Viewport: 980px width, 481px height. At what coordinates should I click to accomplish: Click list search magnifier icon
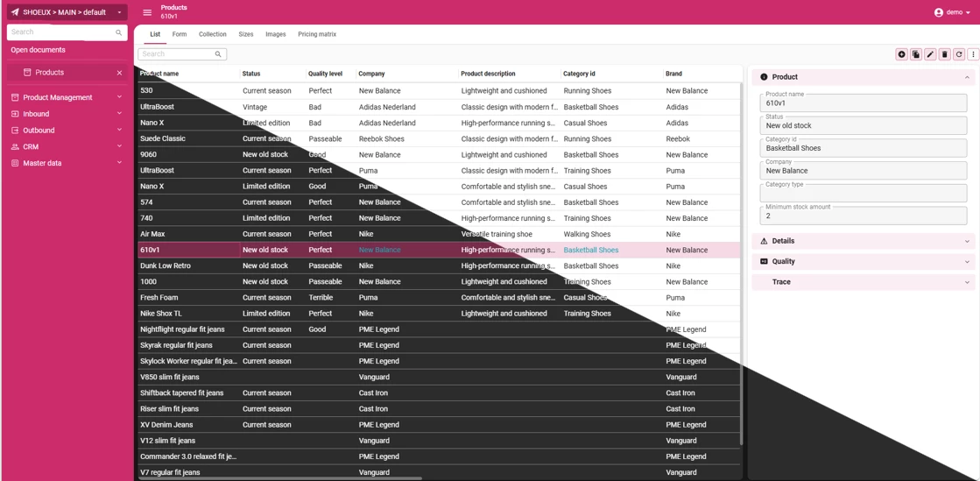tap(218, 54)
